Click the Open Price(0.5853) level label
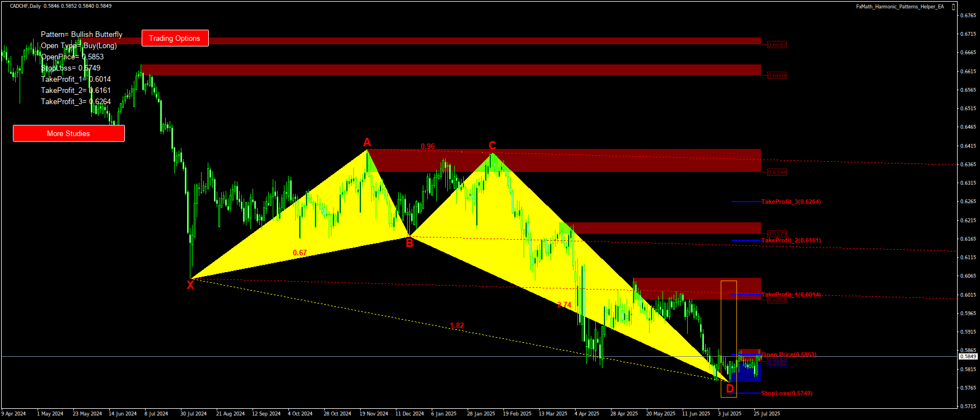The width and height of the screenshot is (980, 420). tap(788, 354)
